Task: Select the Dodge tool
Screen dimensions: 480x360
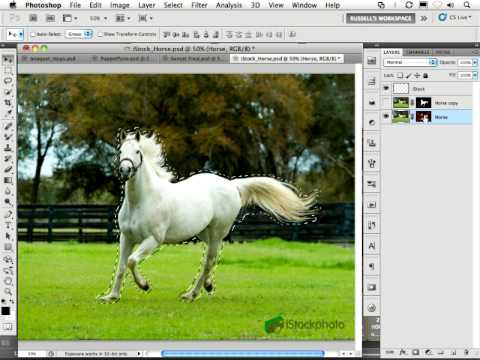Action: click(7, 202)
